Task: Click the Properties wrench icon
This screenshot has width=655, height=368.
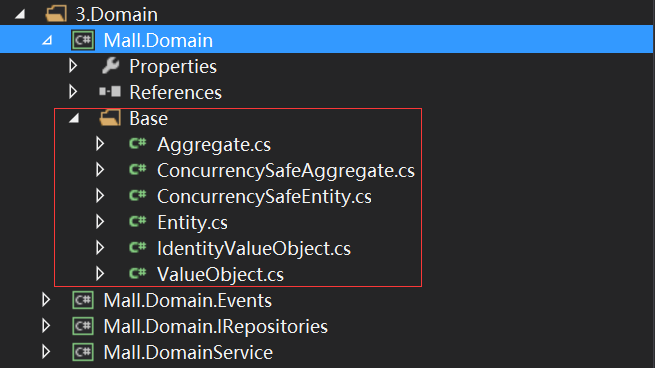Action: click(x=110, y=66)
